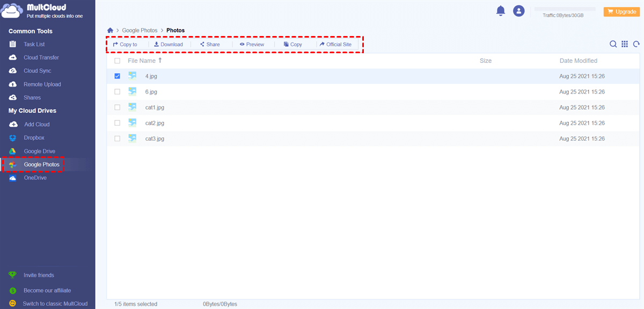Click the Share toolbar button
644x309 pixels.
(x=210, y=44)
